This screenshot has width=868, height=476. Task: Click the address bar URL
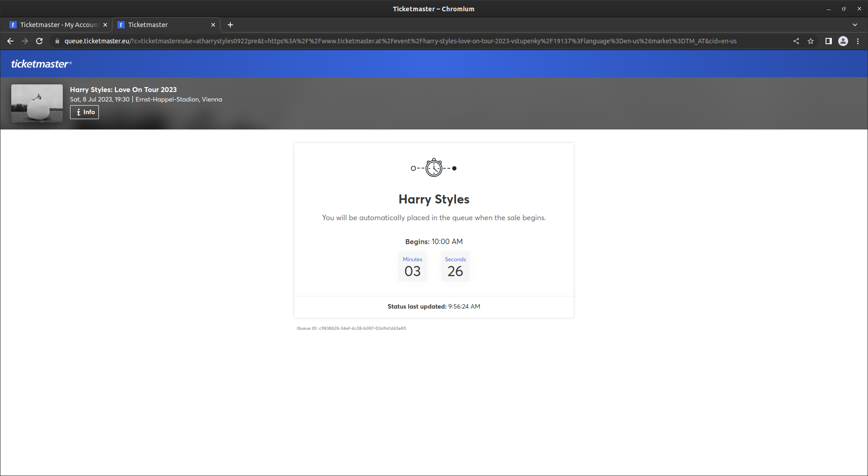point(400,41)
